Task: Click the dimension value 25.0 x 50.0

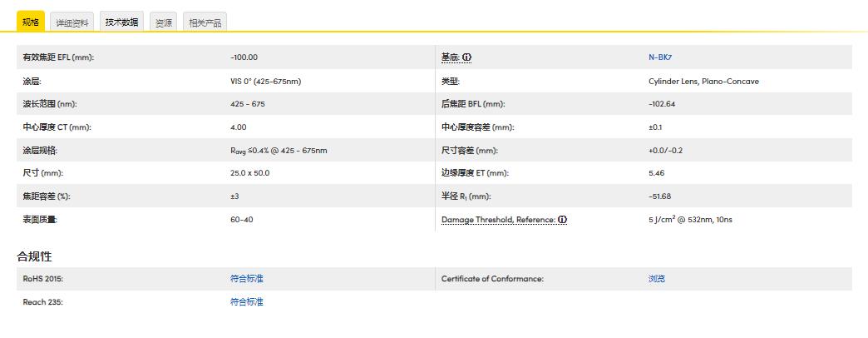Action: pos(250,173)
